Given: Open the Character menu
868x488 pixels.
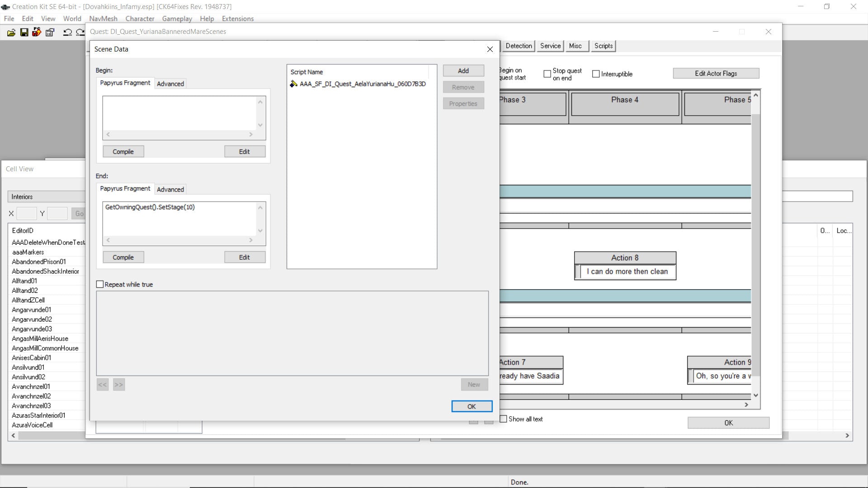Looking at the screenshot, I should click(140, 19).
